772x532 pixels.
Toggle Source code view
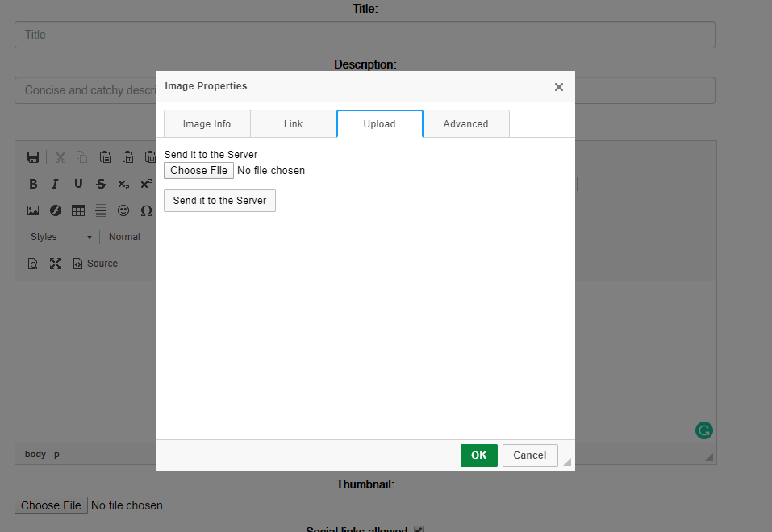click(95, 264)
